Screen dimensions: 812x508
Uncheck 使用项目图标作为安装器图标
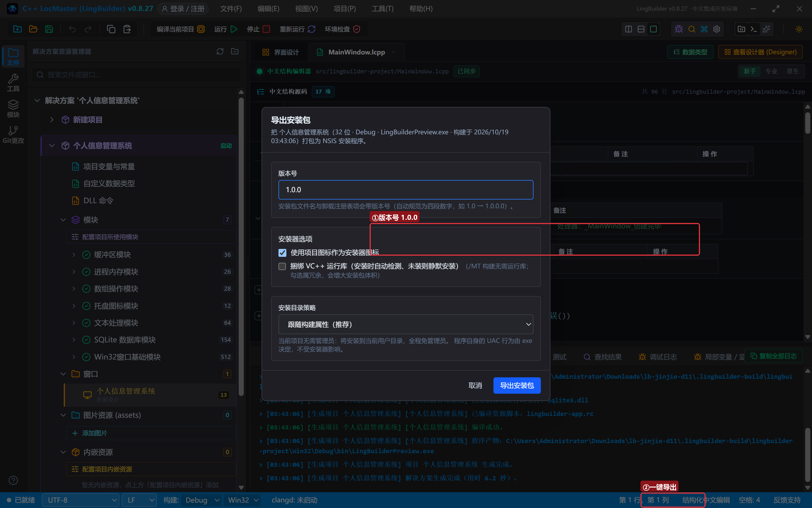tap(282, 253)
